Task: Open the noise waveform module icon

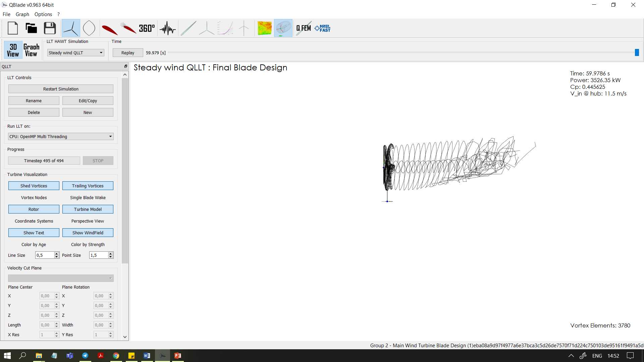Action: pyautogui.click(x=167, y=28)
